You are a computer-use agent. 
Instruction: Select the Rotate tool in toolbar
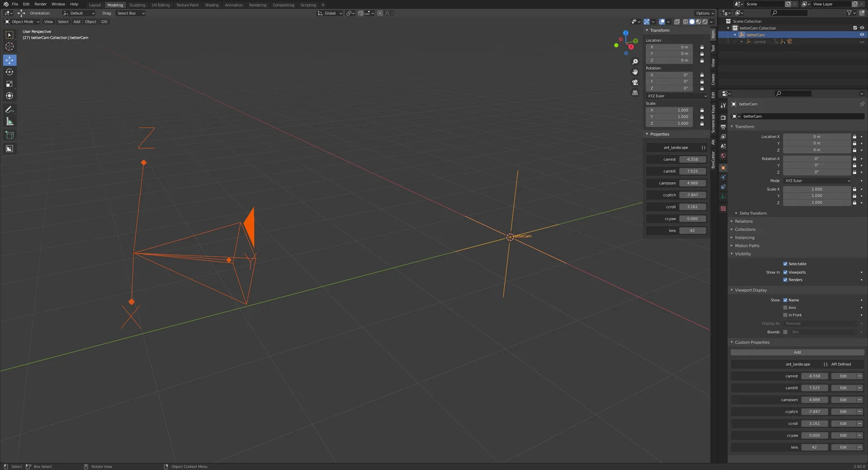point(10,72)
